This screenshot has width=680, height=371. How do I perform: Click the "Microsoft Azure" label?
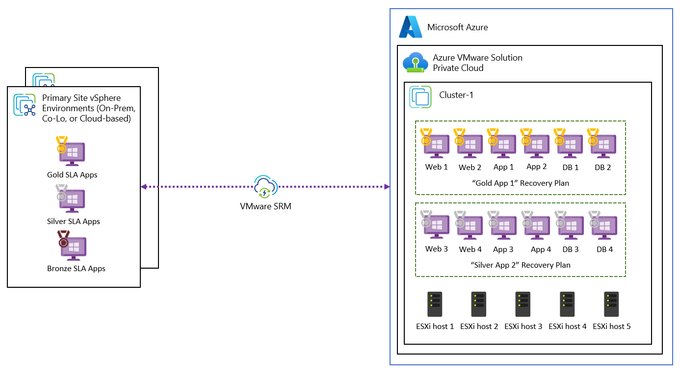pyautogui.click(x=458, y=27)
